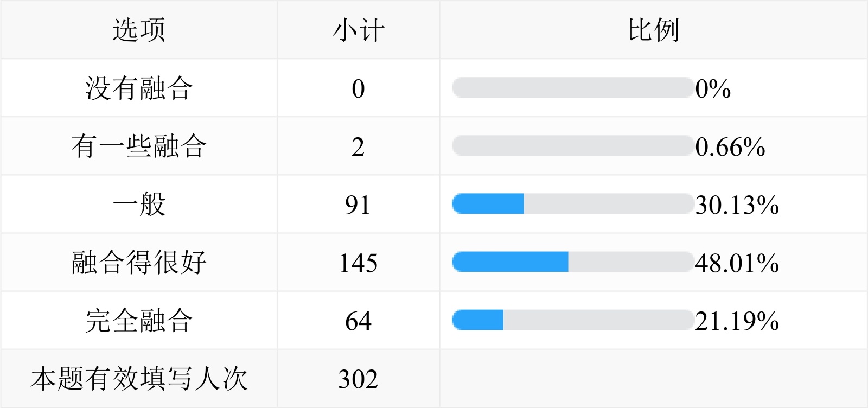Screen dimensions: 868x408
Task: Click the blue progress bar for 48.01%
Action: point(510,262)
